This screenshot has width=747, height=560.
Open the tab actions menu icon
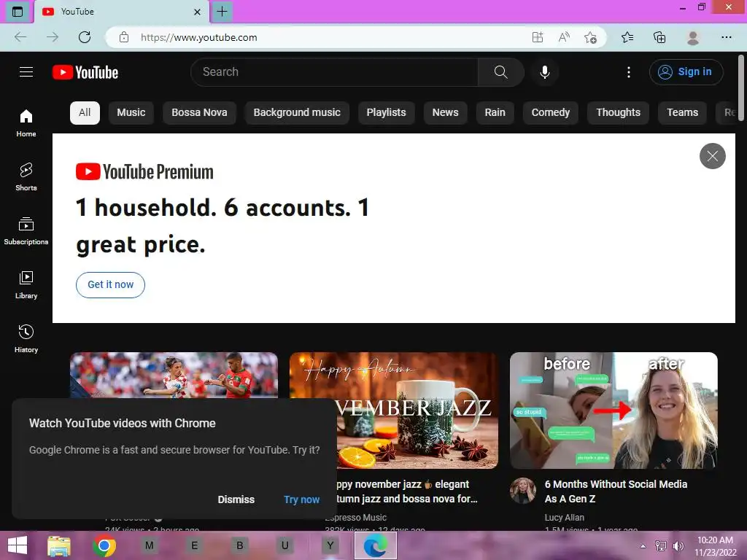pyautogui.click(x=18, y=12)
